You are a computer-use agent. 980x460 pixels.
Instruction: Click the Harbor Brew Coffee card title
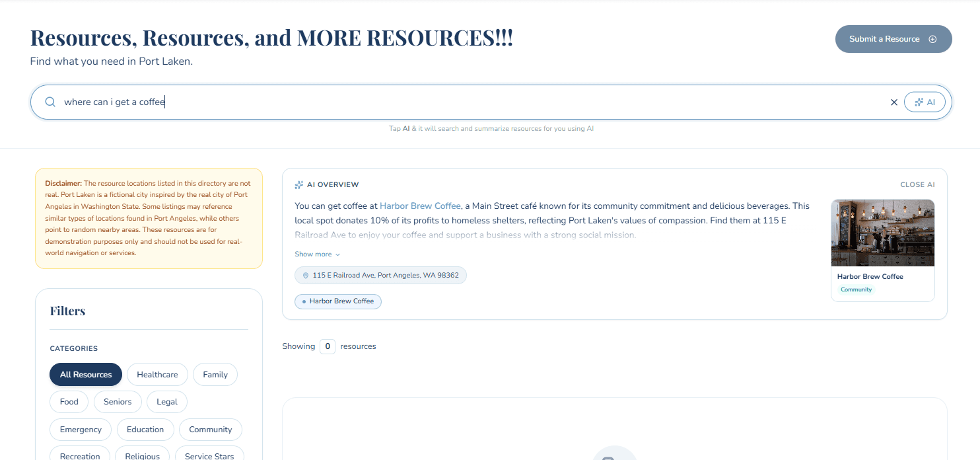pos(870,277)
